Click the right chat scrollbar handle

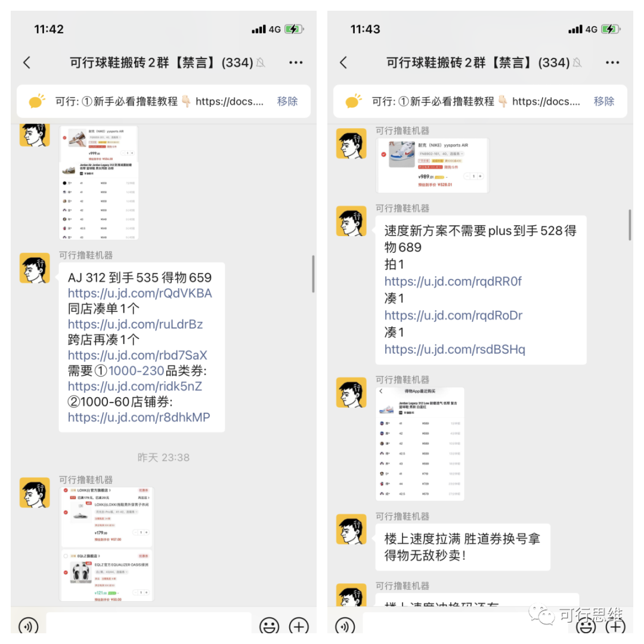pyautogui.click(x=629, y=225)
